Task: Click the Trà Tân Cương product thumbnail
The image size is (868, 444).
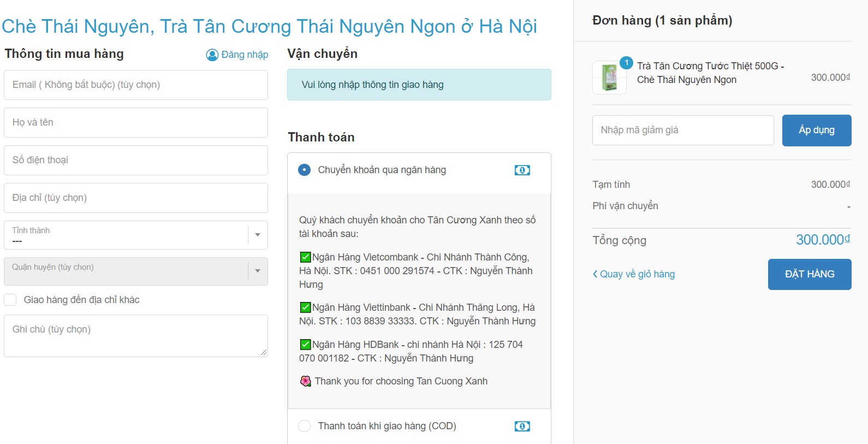Action: click(609, 78)
